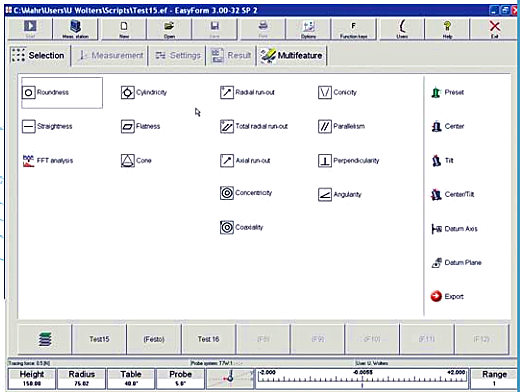
Task: Click the probe deflection scale bar
Action: pyautogui.click(x=362, y=379)
